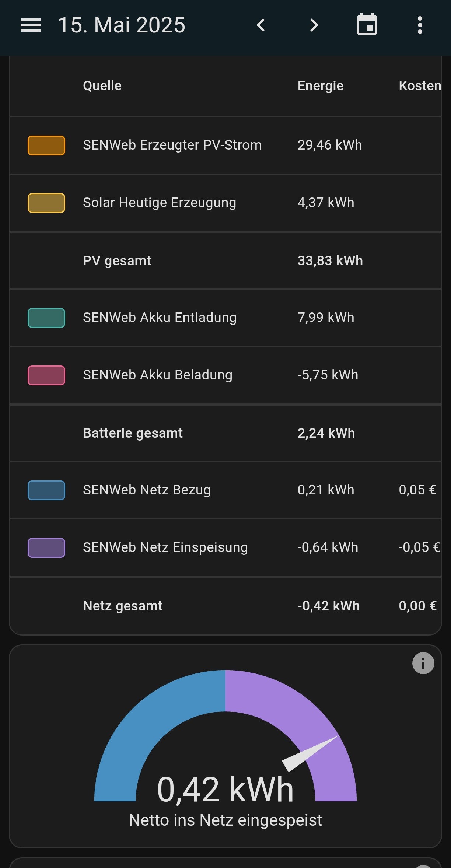Click the Quelle column header

[102, 86]
